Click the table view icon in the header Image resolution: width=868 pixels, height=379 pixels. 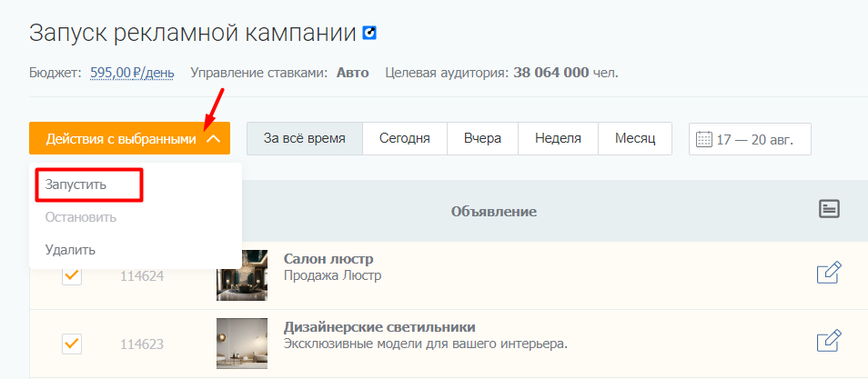(x=828, y=209)
